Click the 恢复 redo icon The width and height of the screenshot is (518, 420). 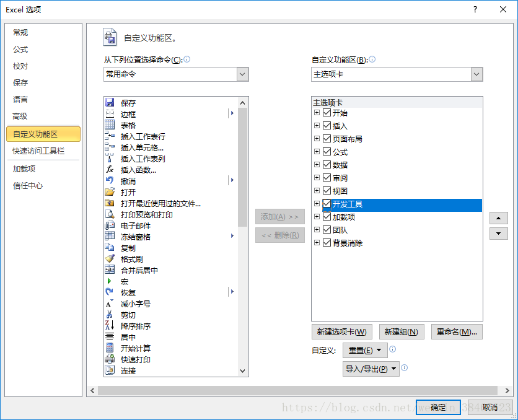[110, 292]
